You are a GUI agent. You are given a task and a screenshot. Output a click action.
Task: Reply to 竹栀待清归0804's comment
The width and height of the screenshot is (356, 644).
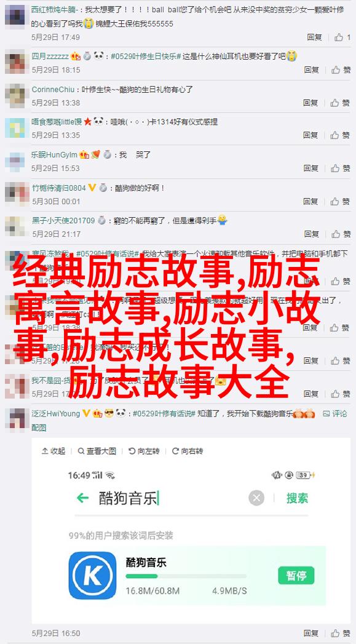311,201
